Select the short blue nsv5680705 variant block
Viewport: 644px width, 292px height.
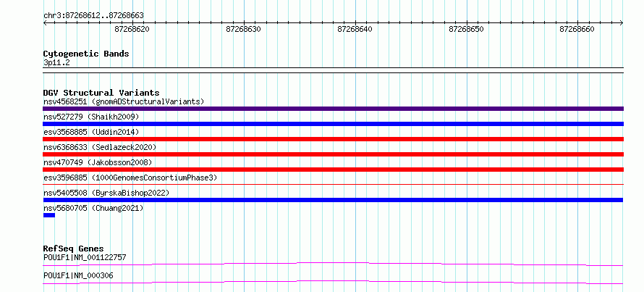(x=49, y=215)
